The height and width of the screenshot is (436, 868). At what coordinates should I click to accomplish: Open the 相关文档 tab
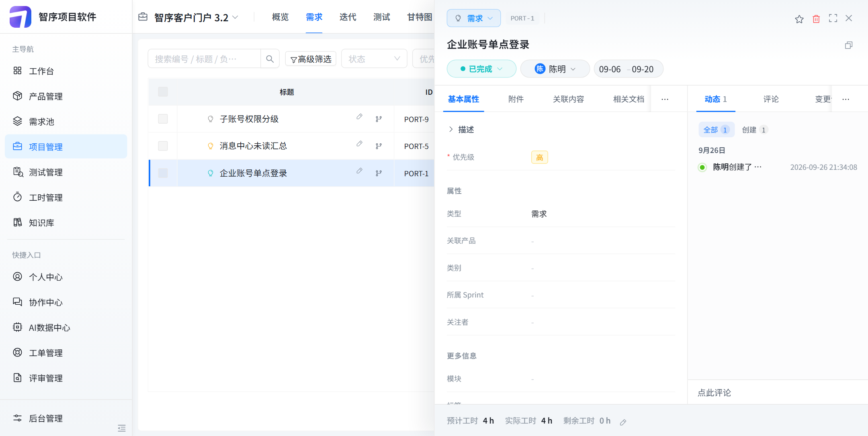(628, 99)
